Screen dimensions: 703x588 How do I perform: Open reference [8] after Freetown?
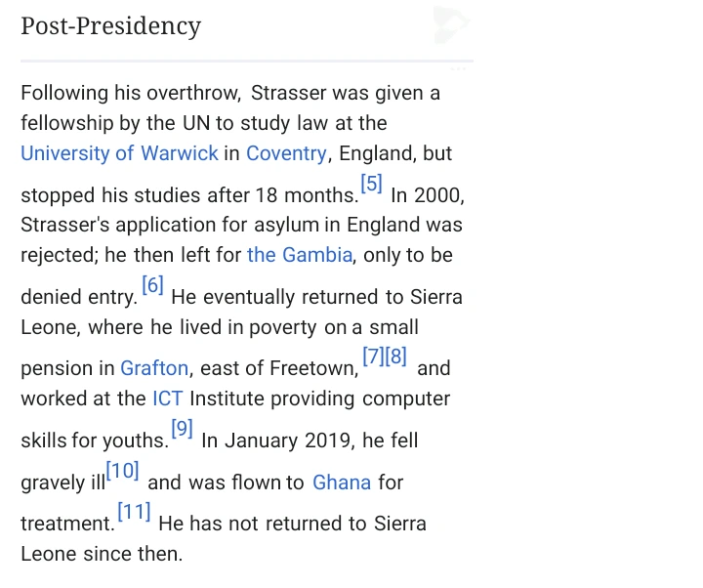(x=395, y=357)
